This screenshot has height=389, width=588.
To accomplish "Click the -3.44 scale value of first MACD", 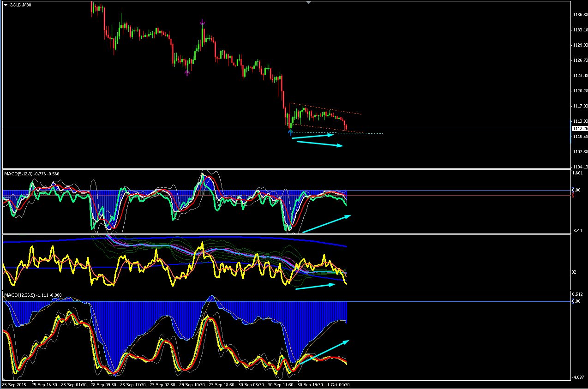I will (x=577, y=230).
